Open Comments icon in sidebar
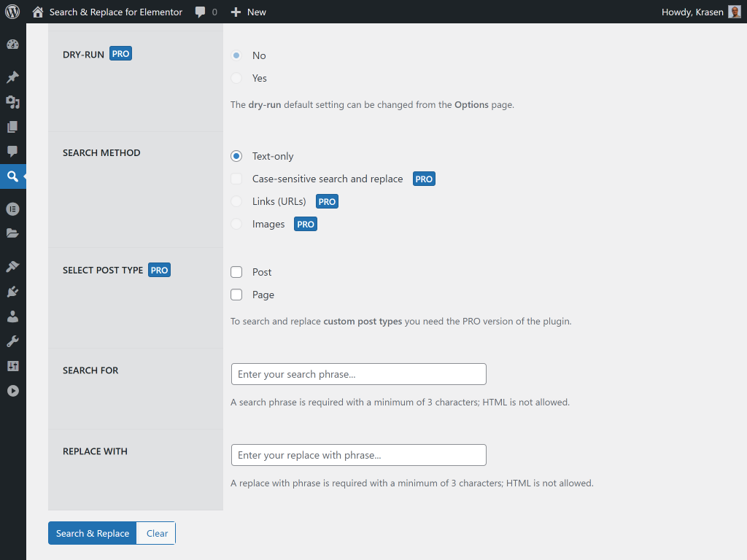The image size is (747, 560). (x=13, y=152)
